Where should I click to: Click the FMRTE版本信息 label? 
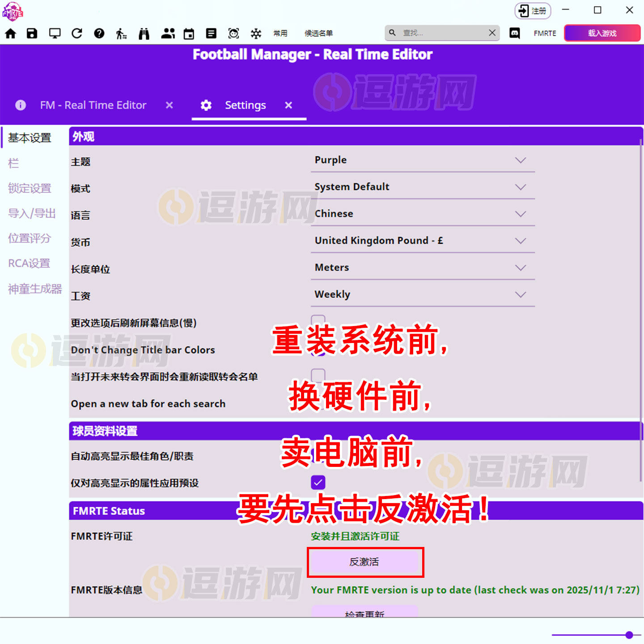106,590
